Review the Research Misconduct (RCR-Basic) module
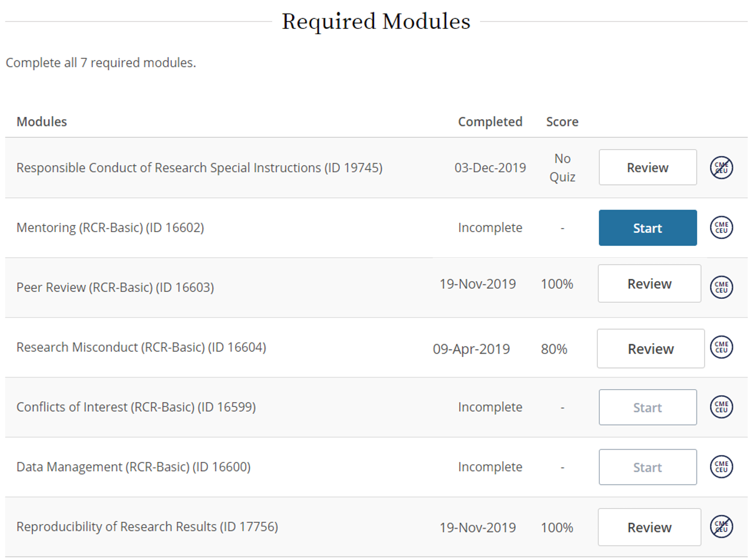The height and width of the screenshot is (560, 751). [651, 348]
